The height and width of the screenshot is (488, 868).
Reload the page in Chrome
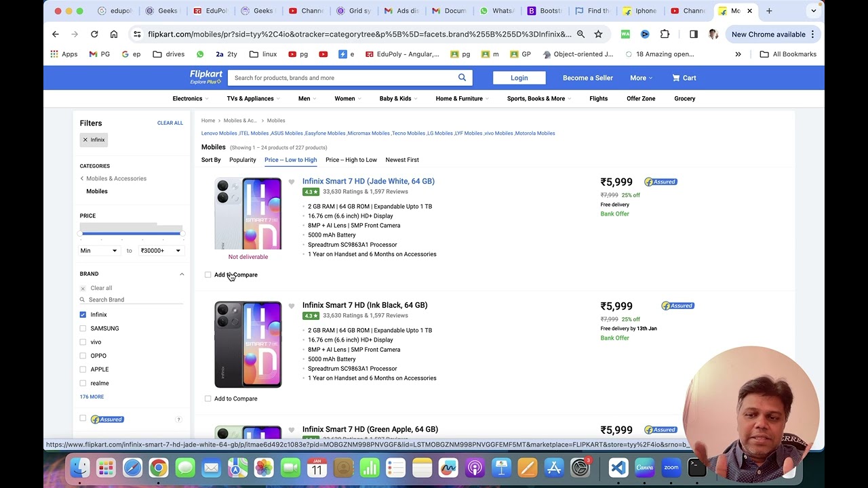(x=94, y=35)
